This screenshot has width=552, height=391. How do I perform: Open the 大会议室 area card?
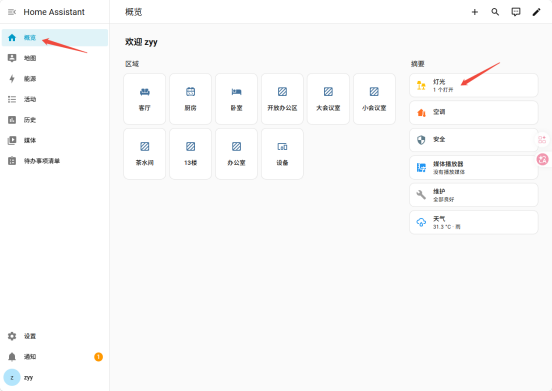click(x=328, y=99)
